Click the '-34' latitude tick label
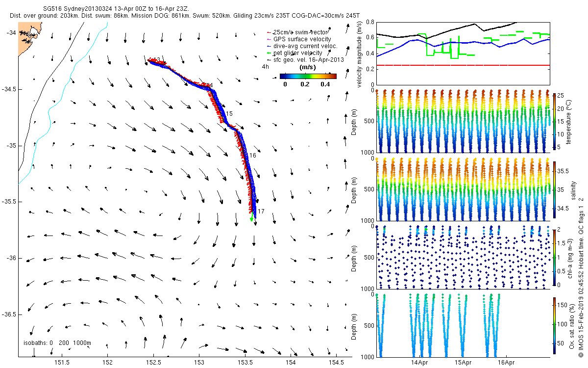 (11, 32)
